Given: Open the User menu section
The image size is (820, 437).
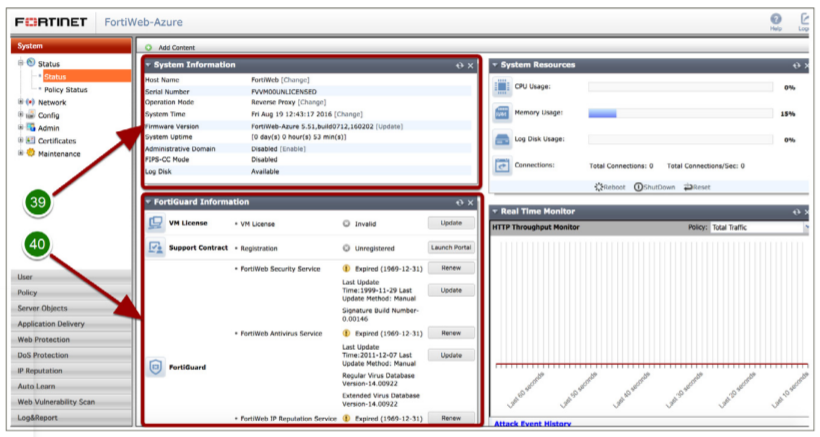Looking at the screenshot, I should point(71,277).
